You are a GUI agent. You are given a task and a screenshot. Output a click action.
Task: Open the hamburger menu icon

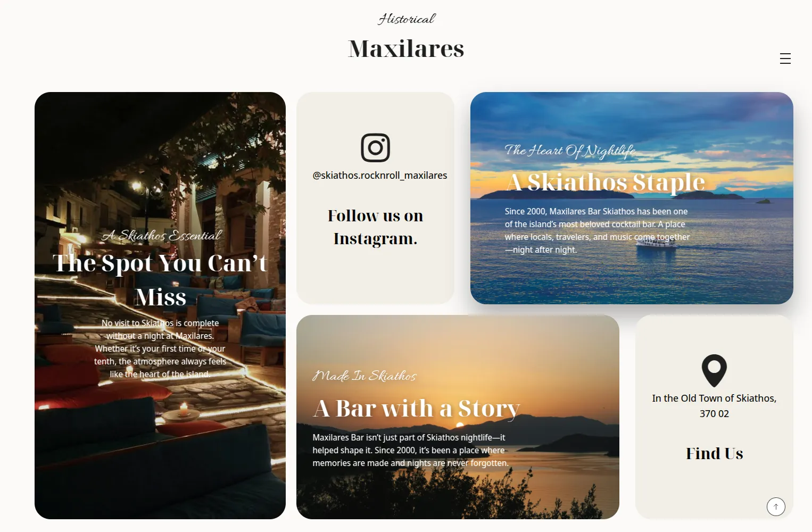coord(785,59)
